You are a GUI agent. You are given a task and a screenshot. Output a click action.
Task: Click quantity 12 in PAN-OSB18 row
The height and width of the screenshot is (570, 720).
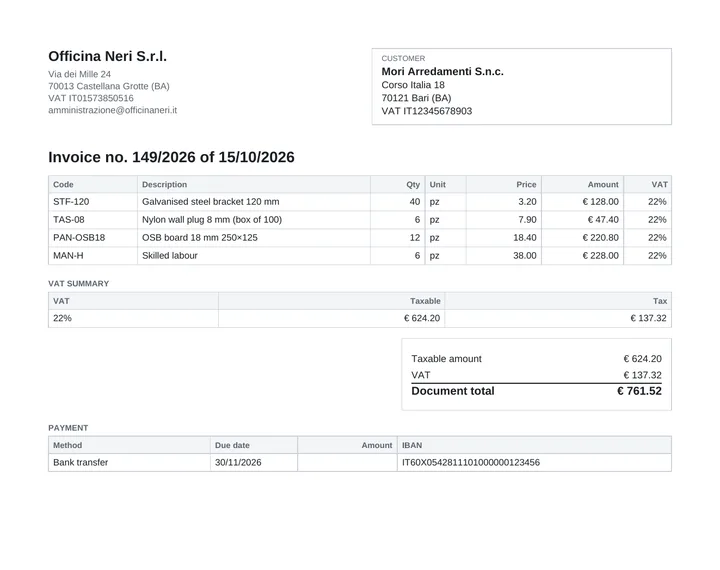pyautogui.click(x=415, y=237)
